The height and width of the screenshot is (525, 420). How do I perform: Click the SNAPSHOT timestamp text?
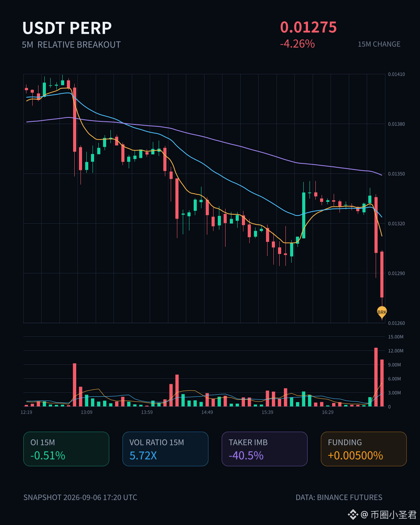pyautogui.click(x=80, y=497)
